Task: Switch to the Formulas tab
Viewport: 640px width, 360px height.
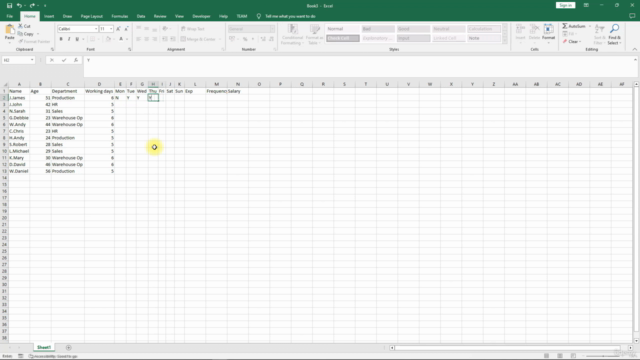Action: (x=120, y=16)
